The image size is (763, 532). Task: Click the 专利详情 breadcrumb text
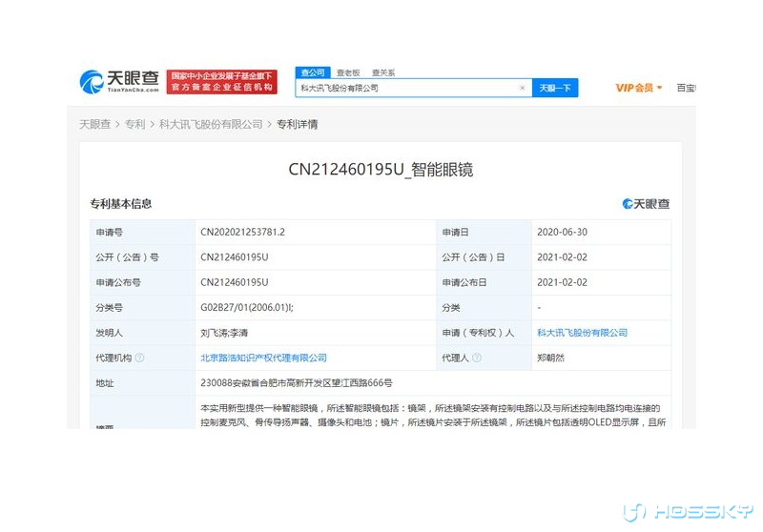[x=297, y=125]
